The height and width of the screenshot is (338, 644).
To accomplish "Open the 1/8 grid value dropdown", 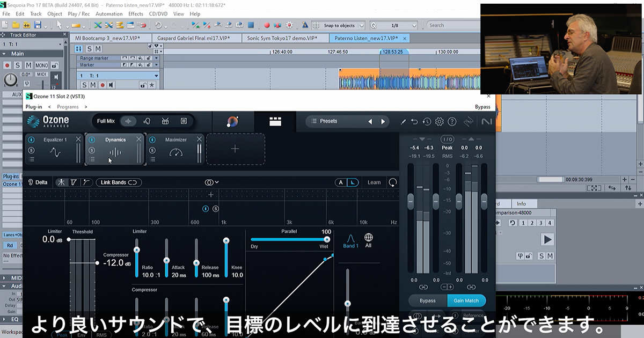I will click(x=414, y=25).
